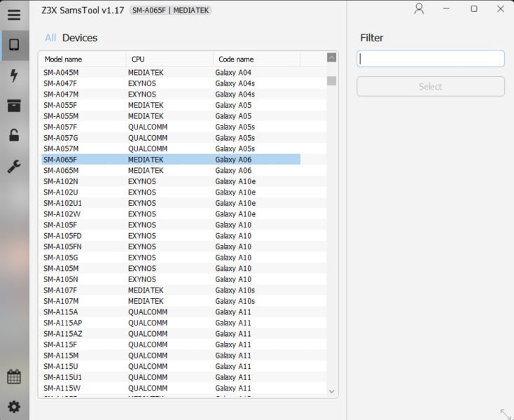Click the Filter text input field

point(430,59)
